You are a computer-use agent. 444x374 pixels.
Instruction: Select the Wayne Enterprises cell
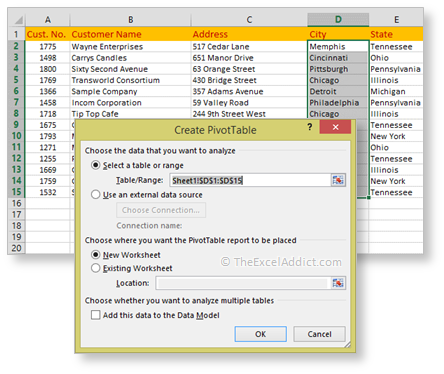pyautogui.click(x=130, y=46)
